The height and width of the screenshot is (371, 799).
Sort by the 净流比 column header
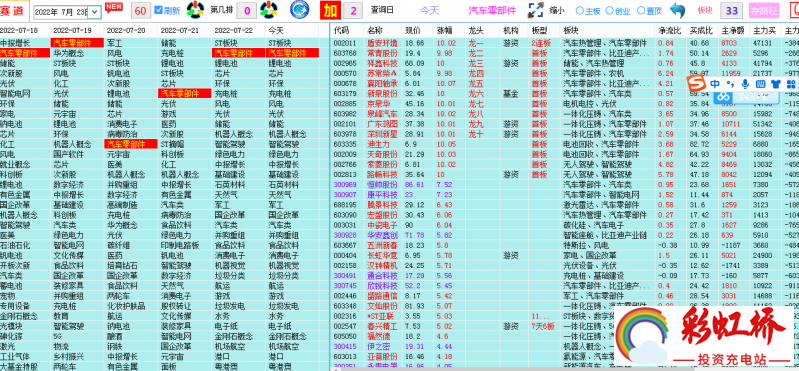pyautogui.click(x=669, y=30)
